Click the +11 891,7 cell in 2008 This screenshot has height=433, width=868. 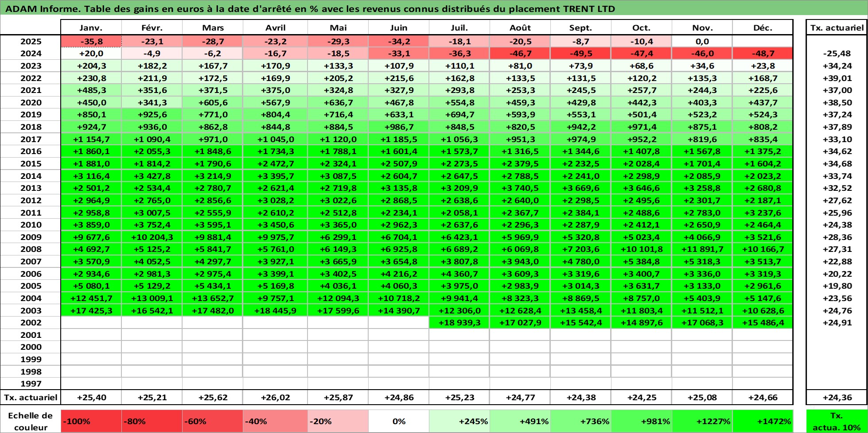[x=702, y=249]
